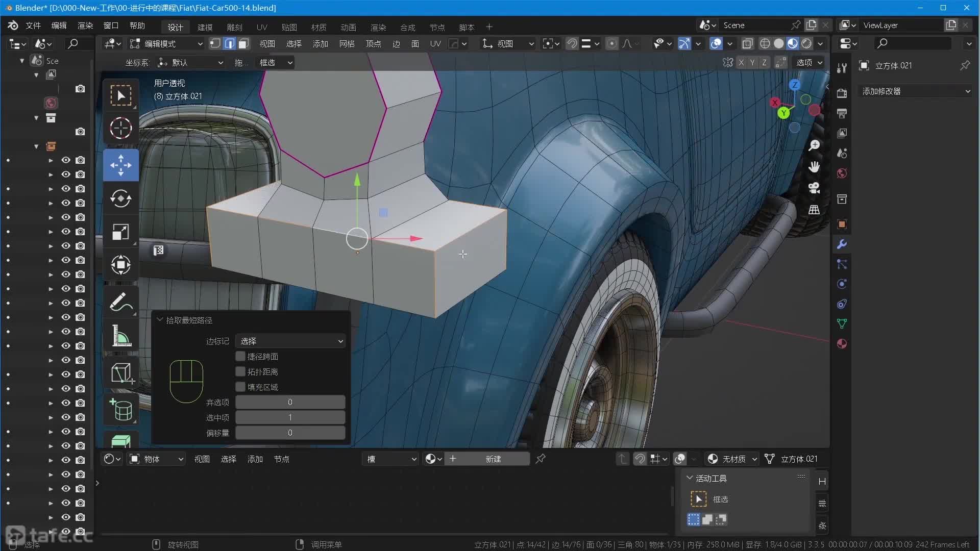Open the Object Constraints properties tab

842,304
